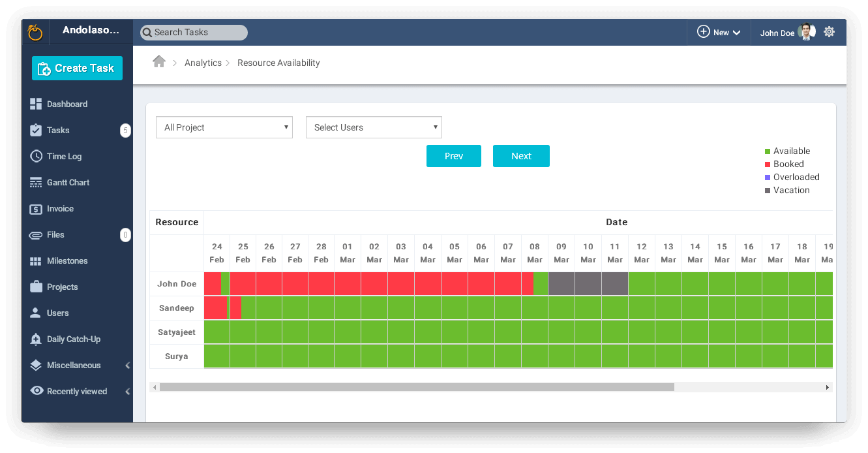Click the Andolasoft brand name text
Viewport: 868px width, 453px height.
pyautogui.click(x=91, y=31)
